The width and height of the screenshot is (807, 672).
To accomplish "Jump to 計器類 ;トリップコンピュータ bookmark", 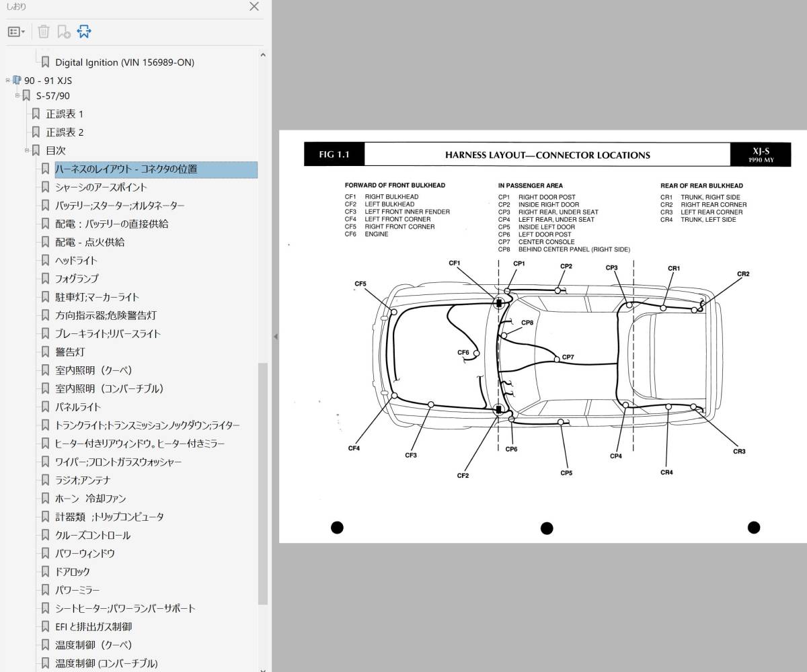I will (x=110, y=517).
